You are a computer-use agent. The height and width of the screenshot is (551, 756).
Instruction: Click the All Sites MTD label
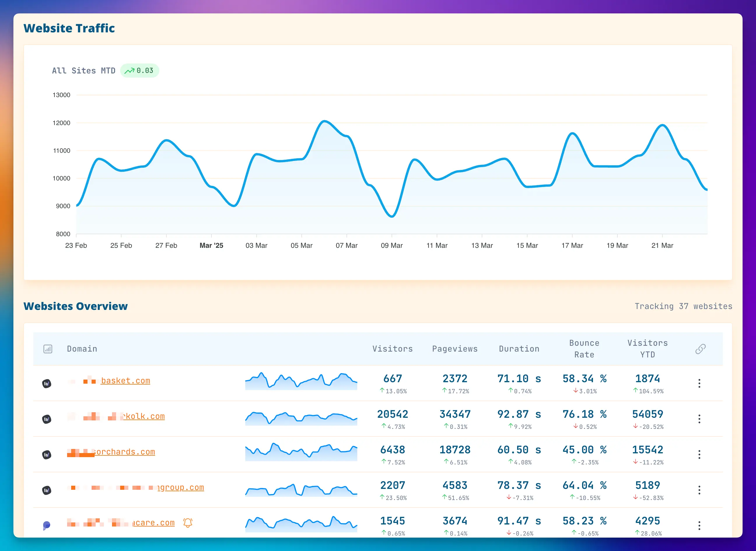pyautogui.click(x=84, y=71)
